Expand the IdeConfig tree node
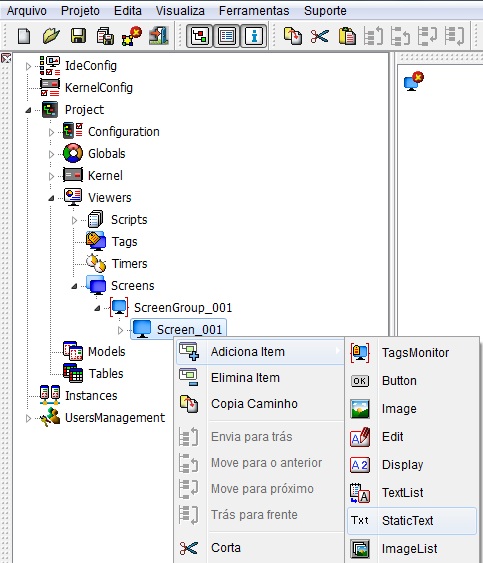 pyautogui.click(x=28, y=66)
